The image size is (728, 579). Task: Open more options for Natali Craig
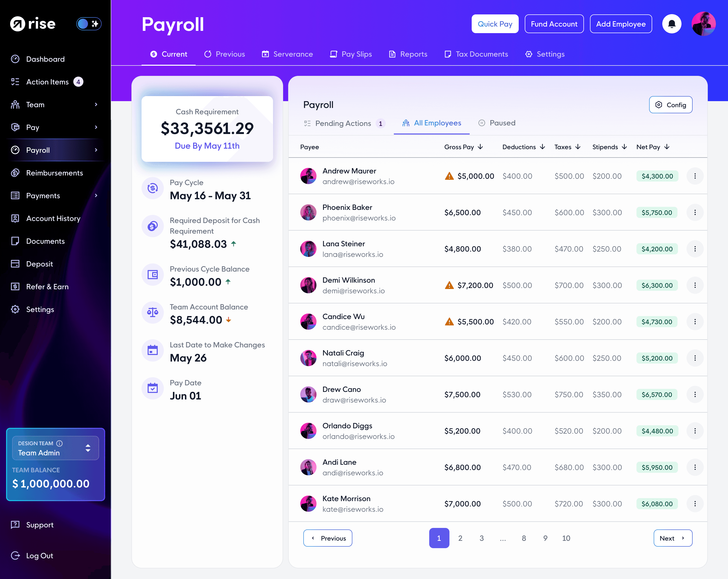point(695,358)
